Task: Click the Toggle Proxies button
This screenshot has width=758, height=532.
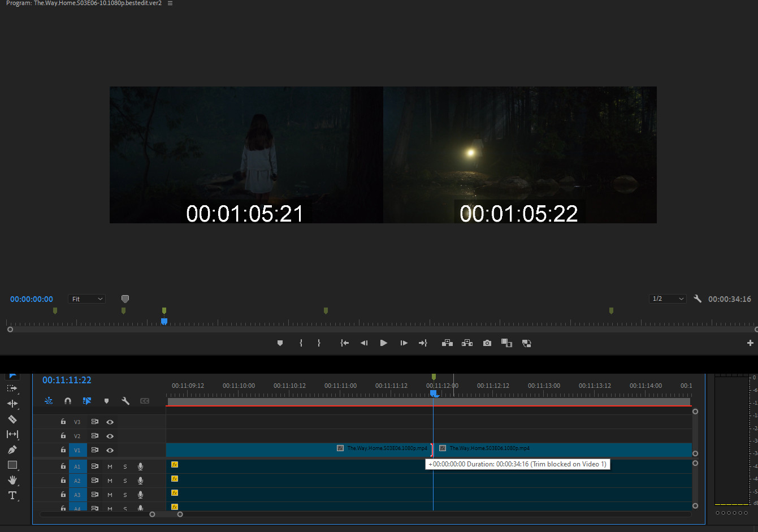Action: click(526, 343)
